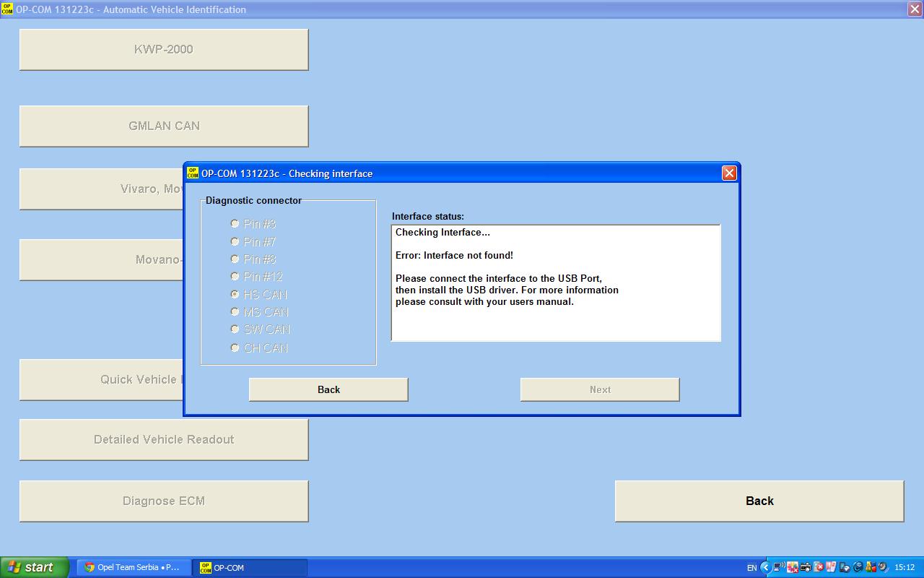The height and width of the screenshot is (578, 924).
Task: Click the colorful flower tray icon
Action: [793, 567]
